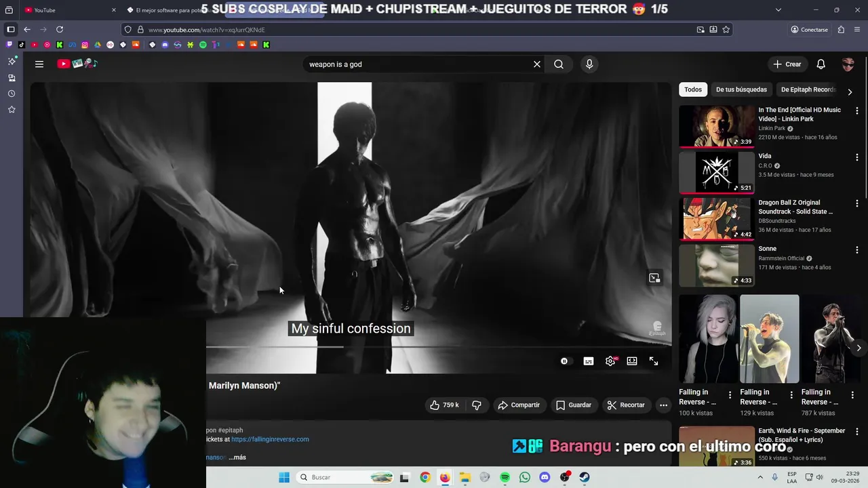Open Spotify from the Windows taskbar

pyautogui.click(x=505, y=477)
